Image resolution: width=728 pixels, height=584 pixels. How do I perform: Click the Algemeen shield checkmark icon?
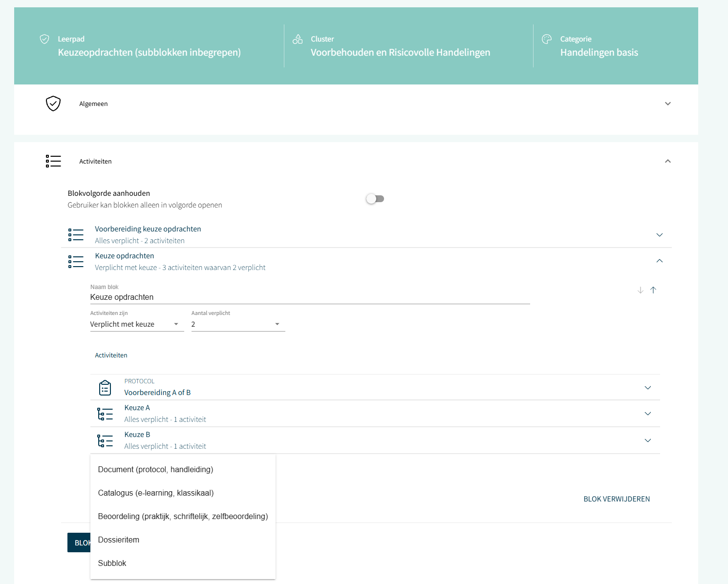pyautogui.click(x=53, y=104)
